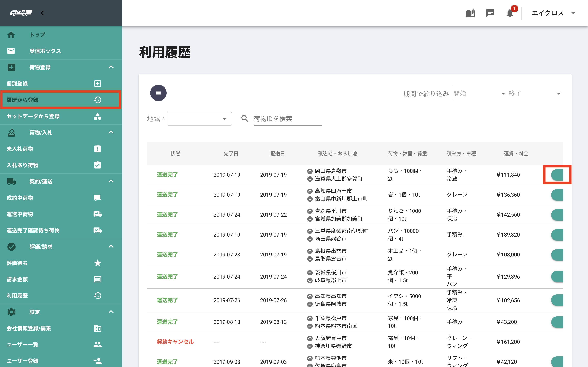This screenshot has width=588, height=367.
Task: Click green pill on 千葉県松戸市 row
Action: tap(557, 322)
